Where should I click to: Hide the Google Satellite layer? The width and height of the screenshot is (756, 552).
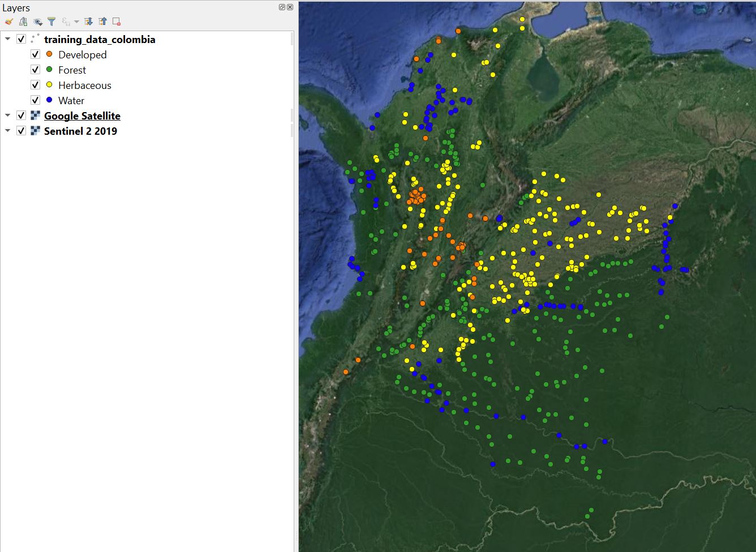(x=22, y=115)
